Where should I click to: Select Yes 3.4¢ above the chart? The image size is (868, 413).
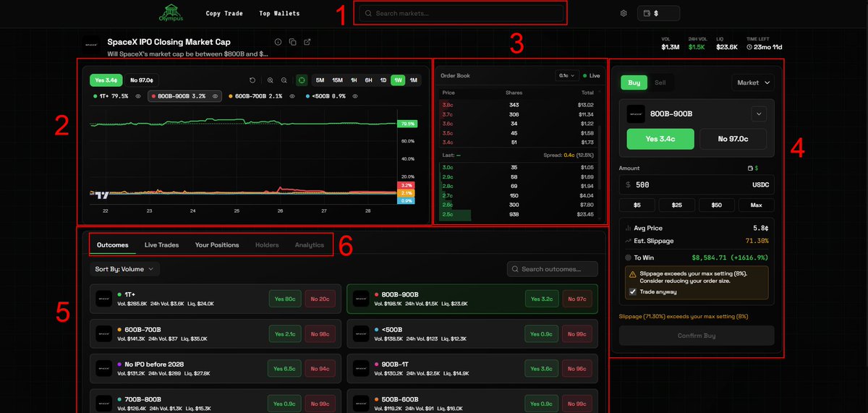[x=106, y=80]
